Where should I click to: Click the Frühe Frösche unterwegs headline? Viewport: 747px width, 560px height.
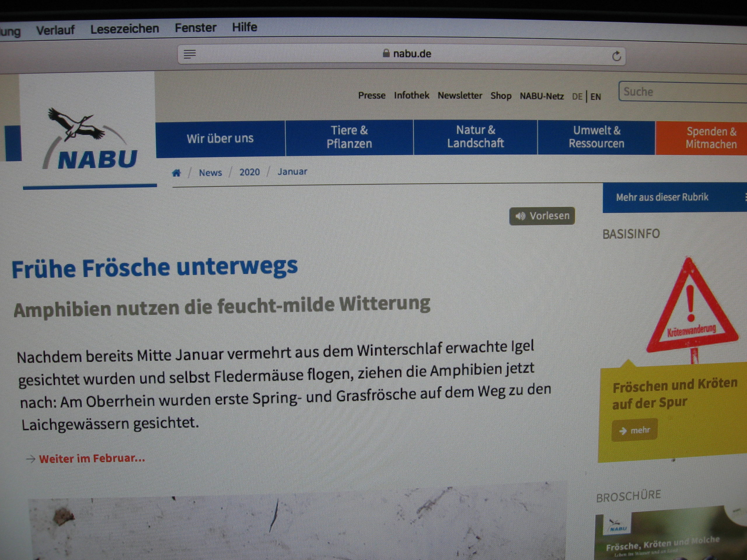[155, 268]
